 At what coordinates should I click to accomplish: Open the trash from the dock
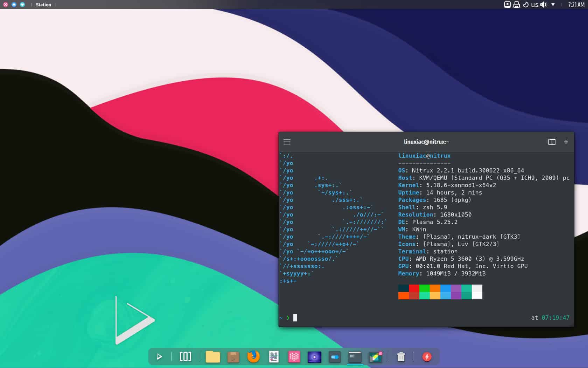pos(401,357)
